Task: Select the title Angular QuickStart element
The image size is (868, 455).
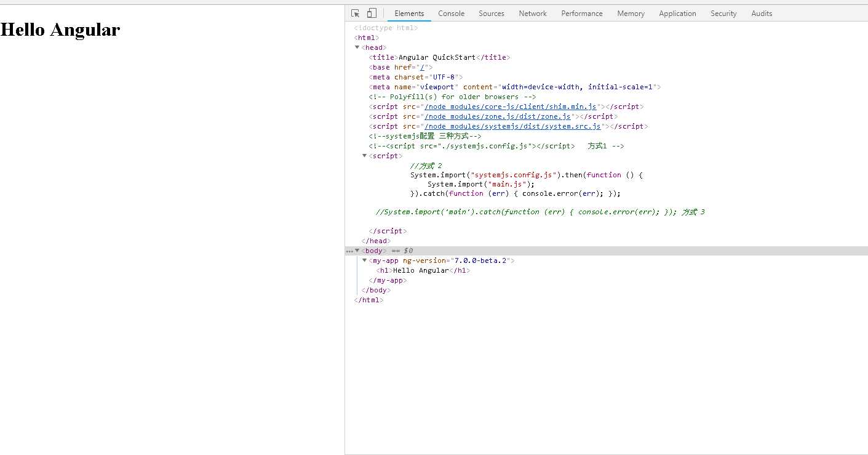Action: coord(439,57)
